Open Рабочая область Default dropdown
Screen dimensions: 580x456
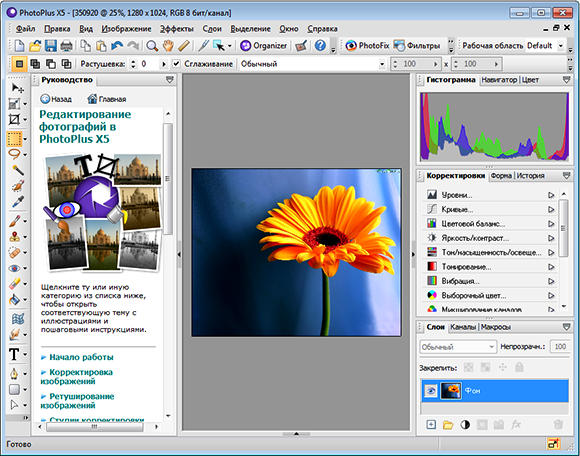tap(560, 46)
